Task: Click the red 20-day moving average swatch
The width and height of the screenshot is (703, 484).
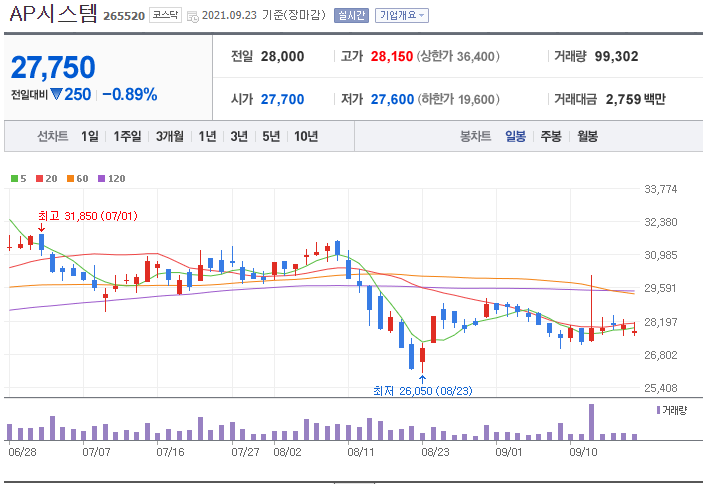Action: click(x=39, y=179)
